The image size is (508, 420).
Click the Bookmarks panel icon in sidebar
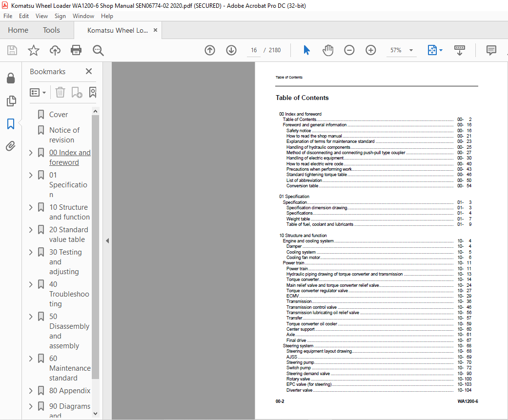11,124
